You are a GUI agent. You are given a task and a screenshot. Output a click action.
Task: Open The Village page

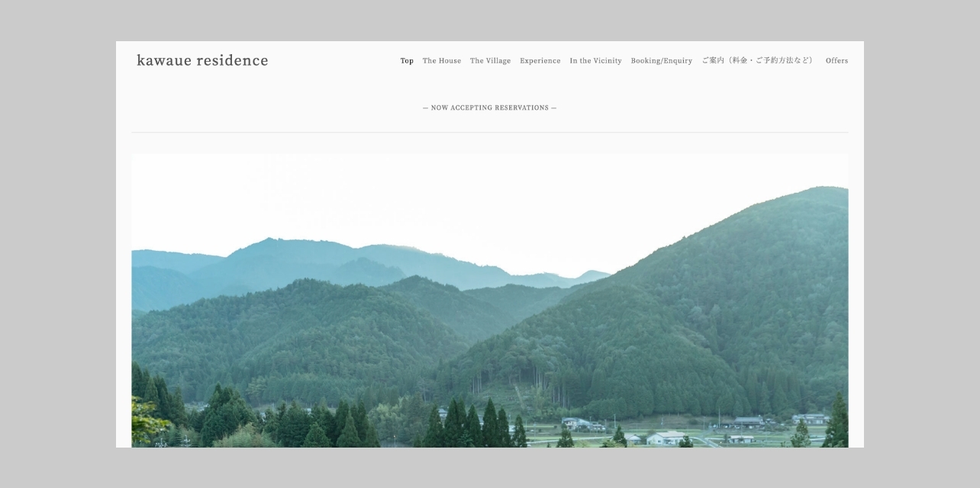pyautogui.click(x=490, y=61)
